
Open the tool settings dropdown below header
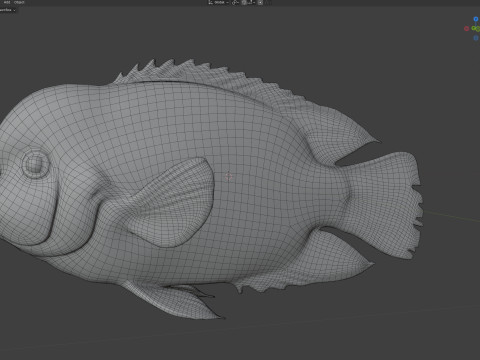pyautogui.click(x=8, y=10)
